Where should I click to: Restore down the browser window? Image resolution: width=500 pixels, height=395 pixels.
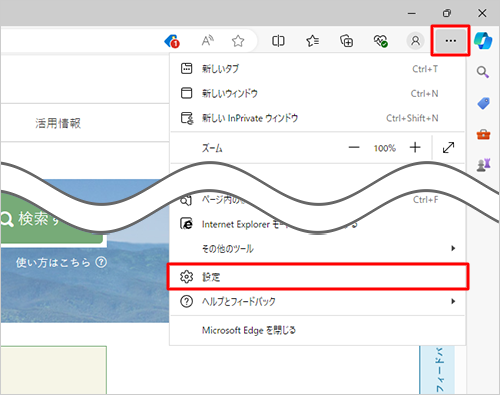pos(447,13)
